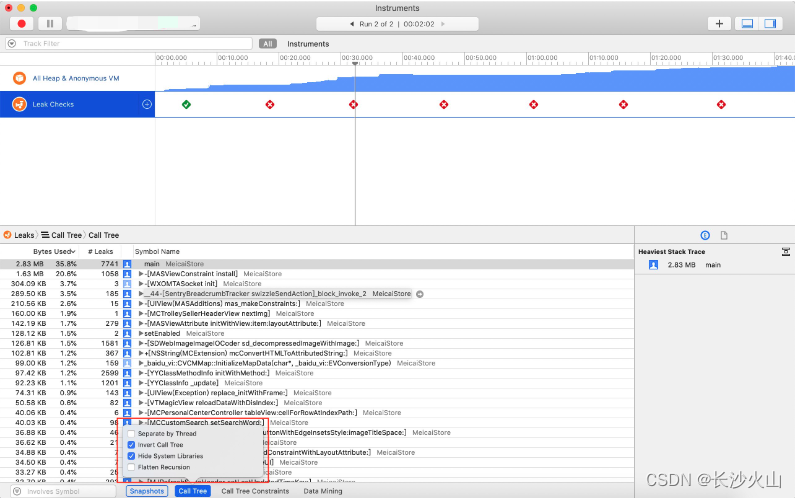Sort by Bytes Used column header
Screen dimensions: 796x498
pos(54,252)
